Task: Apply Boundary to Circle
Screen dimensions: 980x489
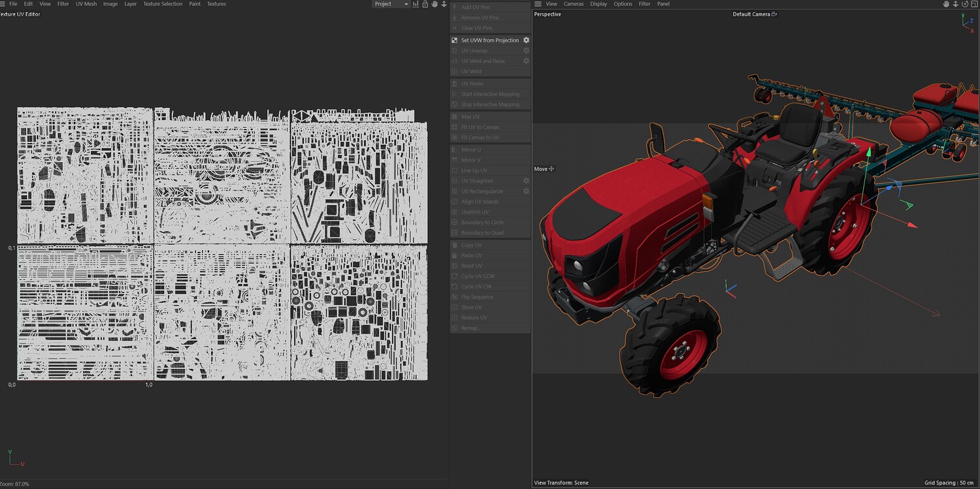Action: tap(490, 223)
